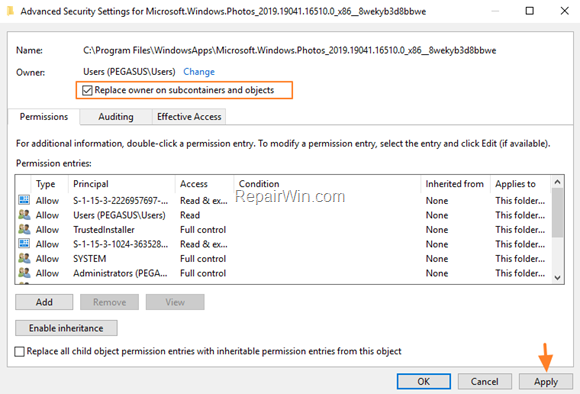Click scroll down arrow of permission list
The image size is (580, 394).
coord(557,278)
